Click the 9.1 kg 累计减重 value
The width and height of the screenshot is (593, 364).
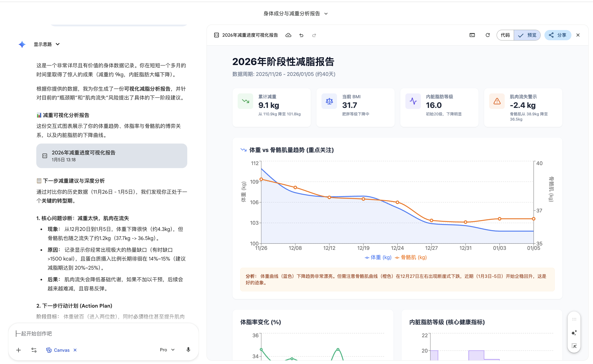coord(268,105)
